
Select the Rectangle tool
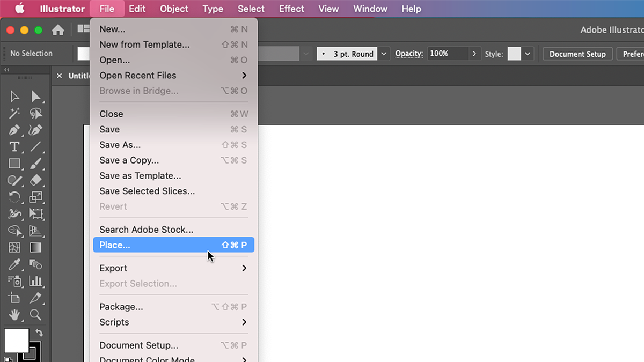coord(14,163)
